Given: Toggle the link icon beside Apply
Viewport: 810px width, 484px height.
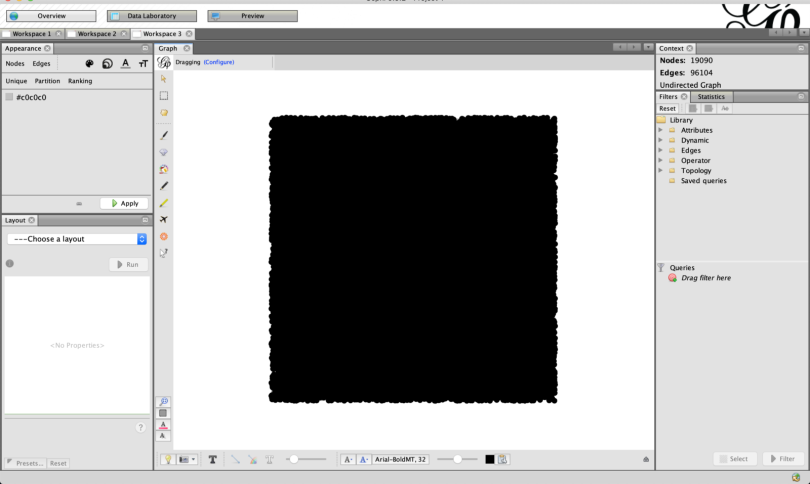Looking at the screenshot, I should pyautogui.click(x=79, y=204).
